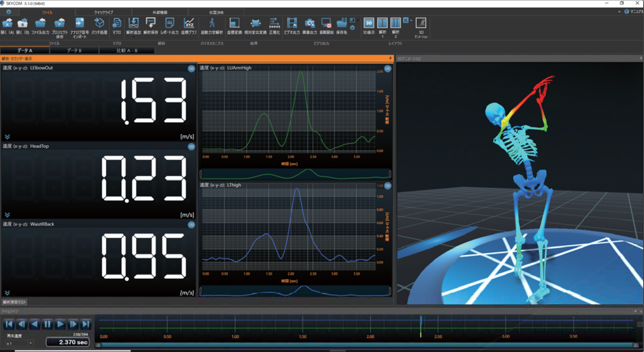Image resolution: width=644 pixels, height=352 pixels.
Task: Open the マニュアル help link
Action: tap(634, 12)
